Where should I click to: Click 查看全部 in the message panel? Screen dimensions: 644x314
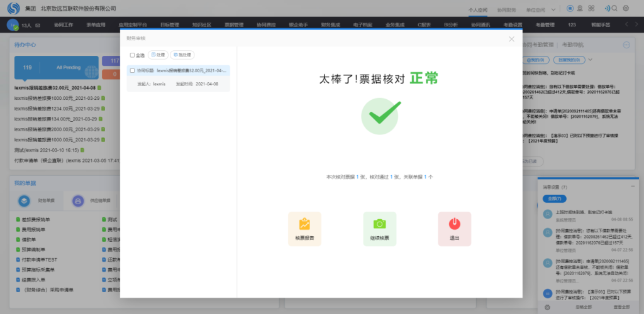pos(622,307)
